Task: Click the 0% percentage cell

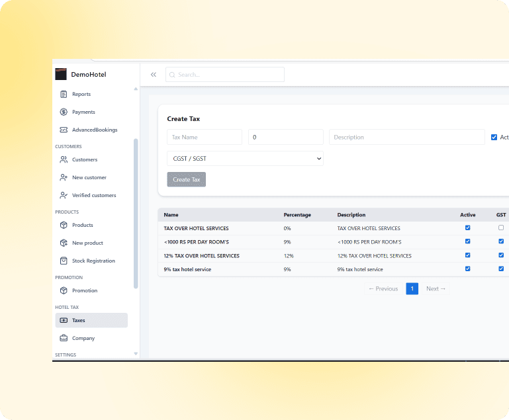Action: 287,228
